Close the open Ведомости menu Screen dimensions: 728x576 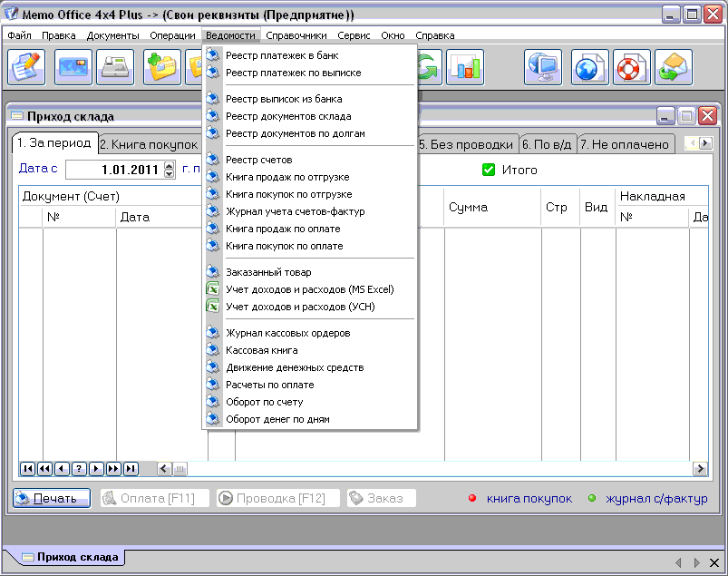click(x=230, y=35)
